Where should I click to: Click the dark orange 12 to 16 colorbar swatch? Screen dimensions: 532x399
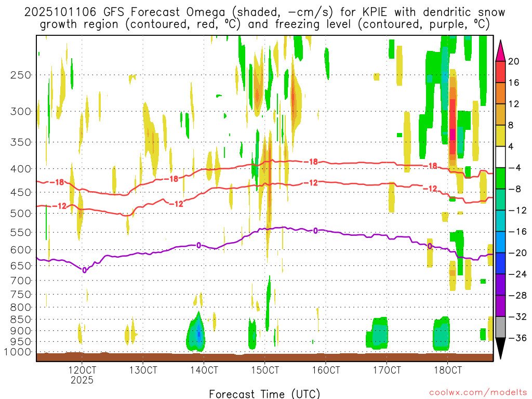click(500, 94)
